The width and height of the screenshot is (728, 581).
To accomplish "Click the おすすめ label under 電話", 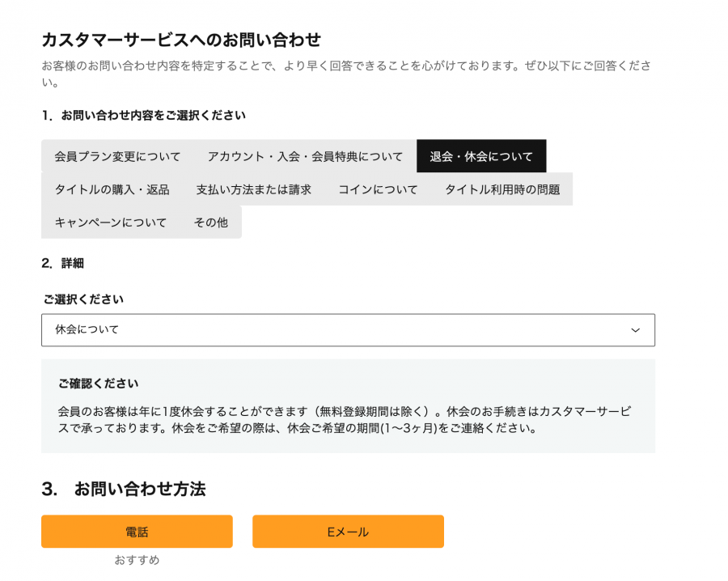I will pyautogui.click(x=137, y=560).
